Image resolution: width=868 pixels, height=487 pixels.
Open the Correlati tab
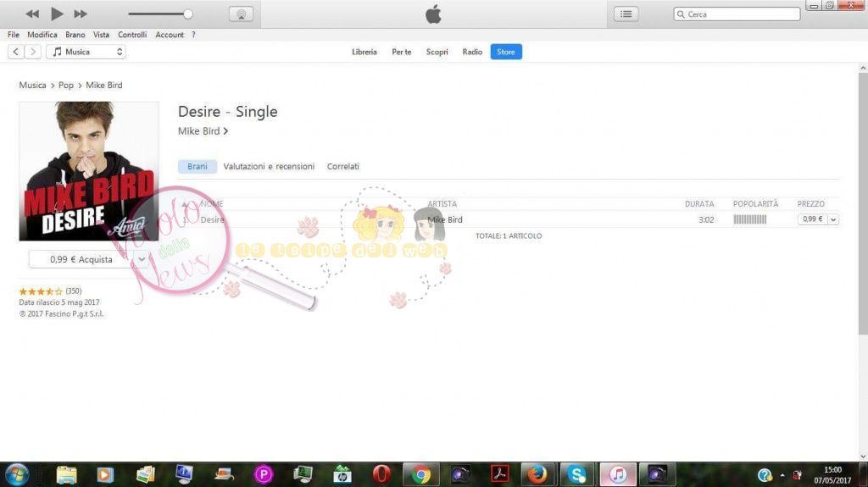pyautogui.click(x=342, y=167)
